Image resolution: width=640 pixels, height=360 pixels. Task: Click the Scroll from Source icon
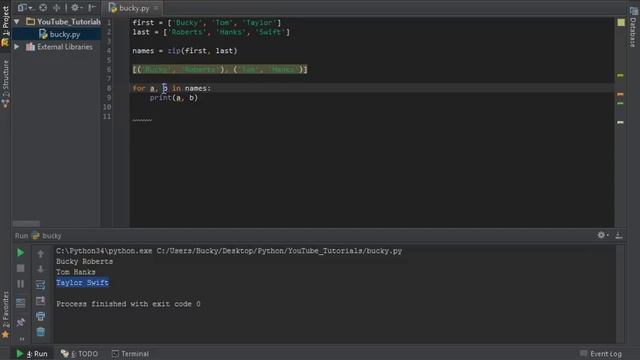[x=43, y=7]
